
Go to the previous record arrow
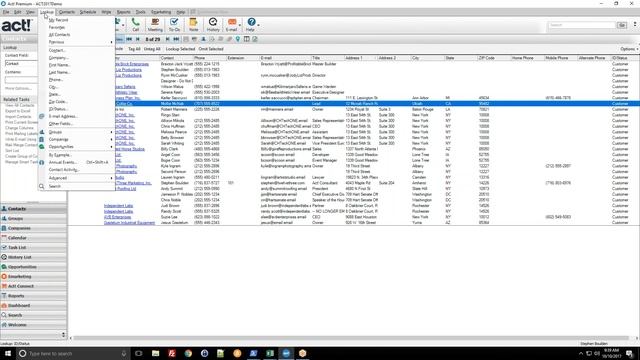[138, 39]
